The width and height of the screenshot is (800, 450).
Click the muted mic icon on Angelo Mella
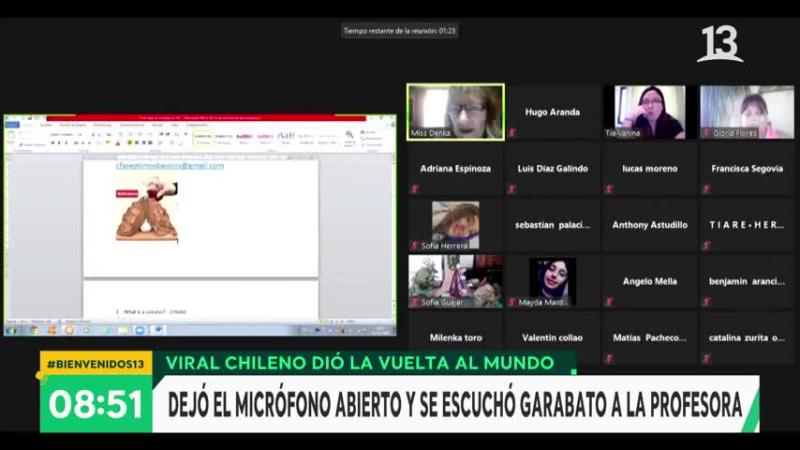(x=609, y=302)
